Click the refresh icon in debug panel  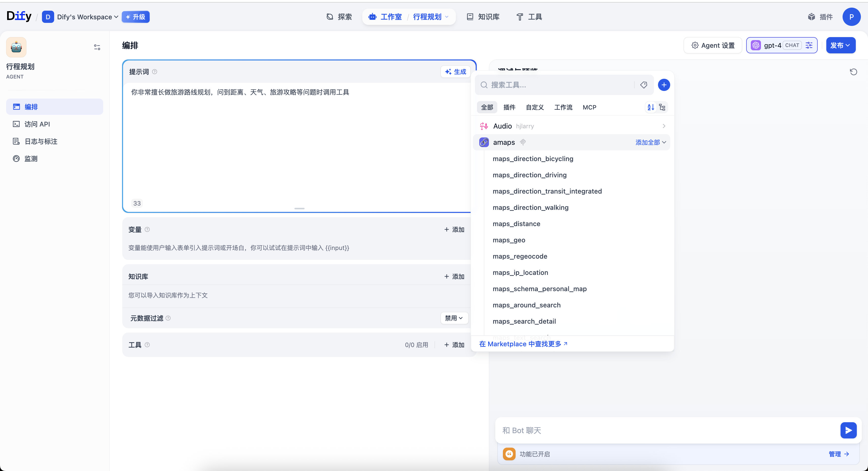click(x=853, y=72)
